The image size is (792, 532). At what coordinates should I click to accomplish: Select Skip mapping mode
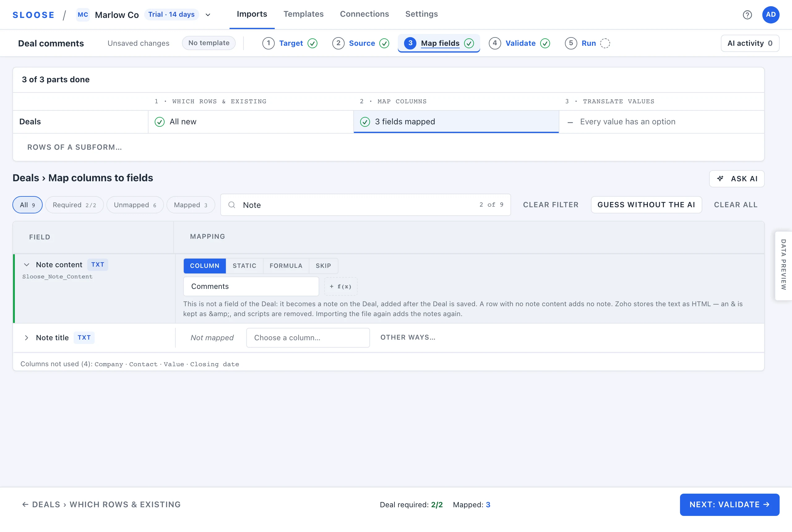pos(323,266)
